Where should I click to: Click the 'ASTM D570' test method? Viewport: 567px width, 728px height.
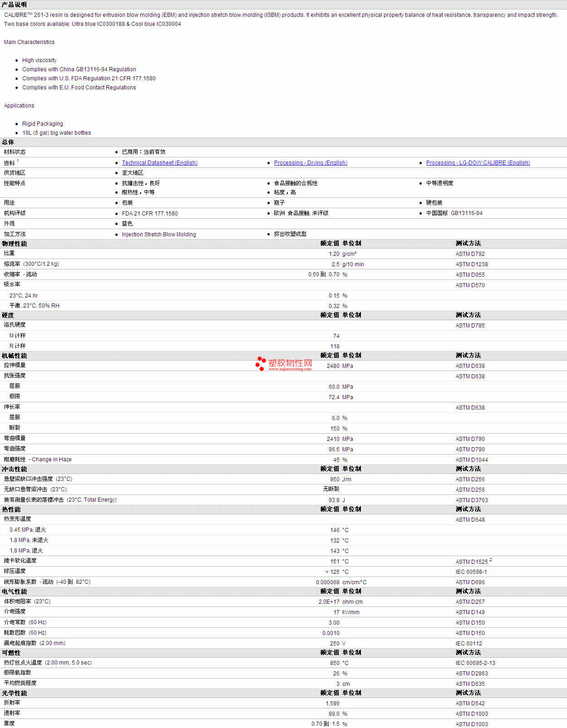(x=470, y=285)
